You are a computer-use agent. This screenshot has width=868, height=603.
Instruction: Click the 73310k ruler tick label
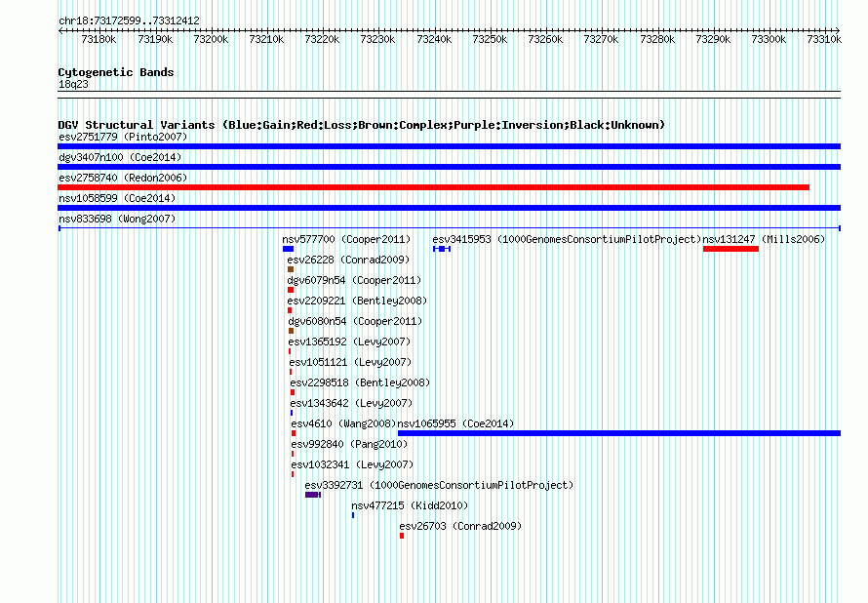click(x=824, y=39)
